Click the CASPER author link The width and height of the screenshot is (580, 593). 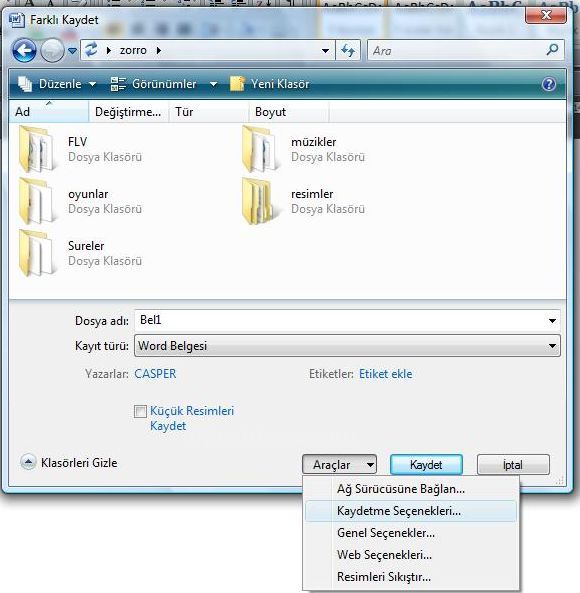[x=155, y=374]
